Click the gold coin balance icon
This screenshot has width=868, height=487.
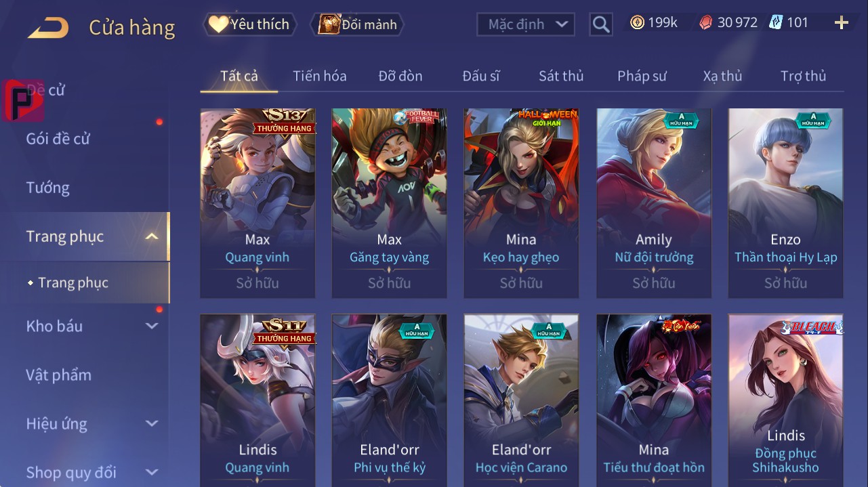[637, 22]
